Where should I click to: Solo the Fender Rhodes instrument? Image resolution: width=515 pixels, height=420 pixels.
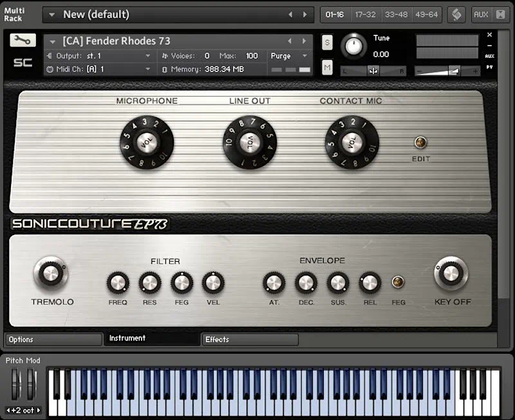click(327, 42)
